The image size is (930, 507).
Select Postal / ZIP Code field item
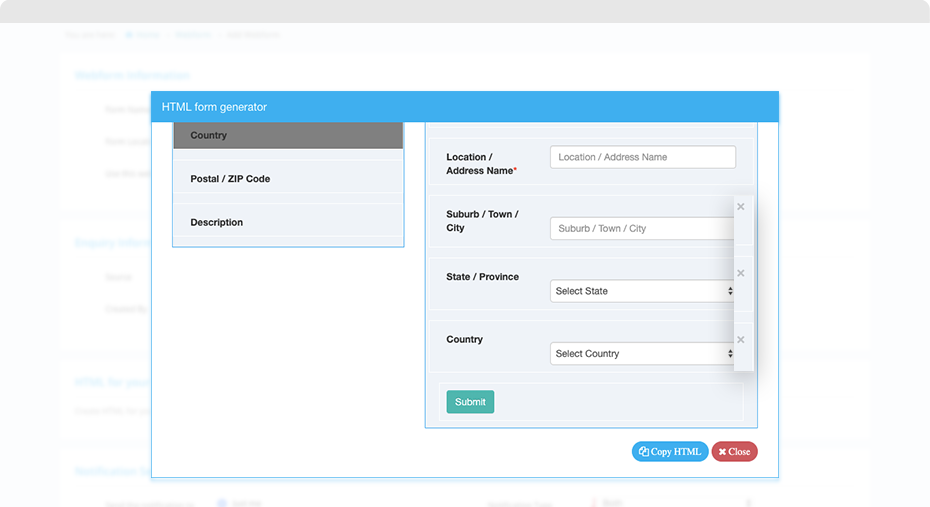288,178
